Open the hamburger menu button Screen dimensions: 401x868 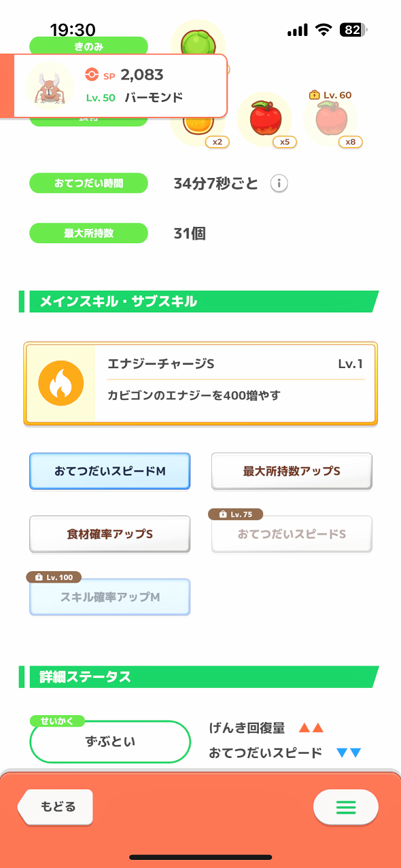(x=346, y=808)
